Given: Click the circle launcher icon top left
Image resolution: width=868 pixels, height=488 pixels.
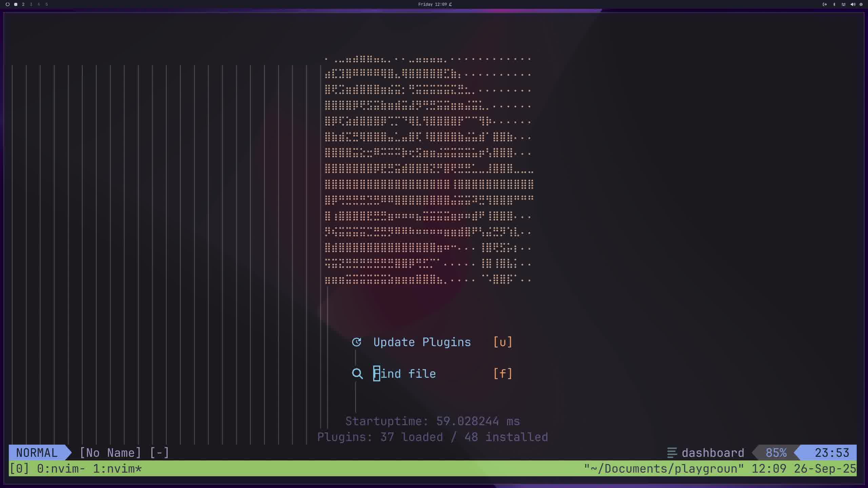Looking at the screenshot, I should 7,4.
